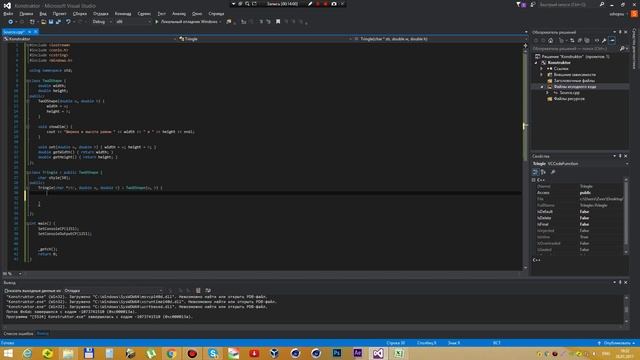
Task: Click the Undo arrow toolbar icon
Action: click(x=68, y=22)
